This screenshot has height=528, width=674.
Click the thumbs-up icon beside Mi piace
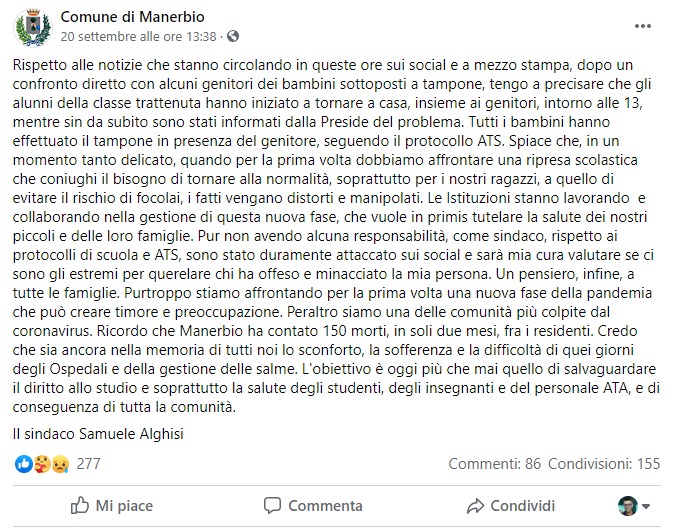tap(80, 506)
